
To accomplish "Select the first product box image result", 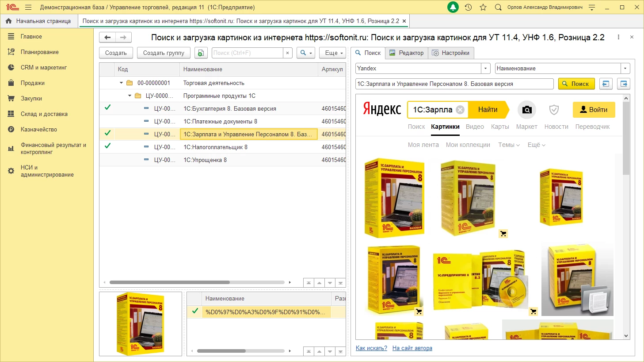I will [393, 198].
